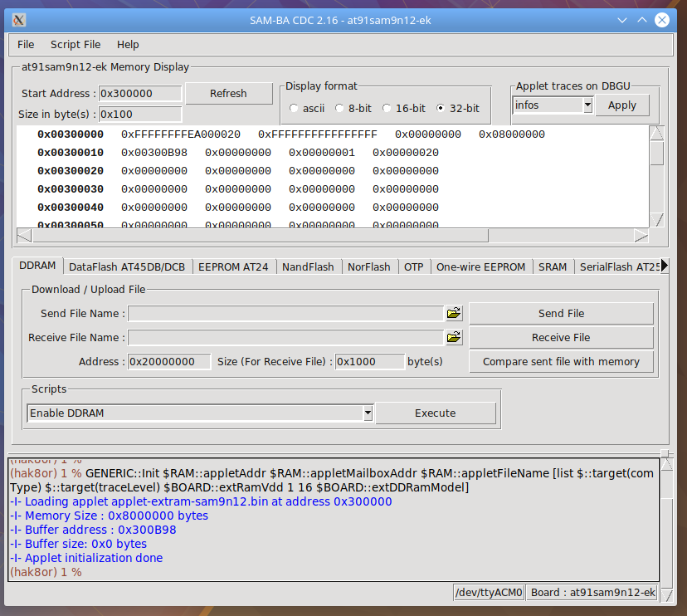687x616 pixels.
Task: Click the /dev/ttyACM0 status bar entry
Action: 489,593
